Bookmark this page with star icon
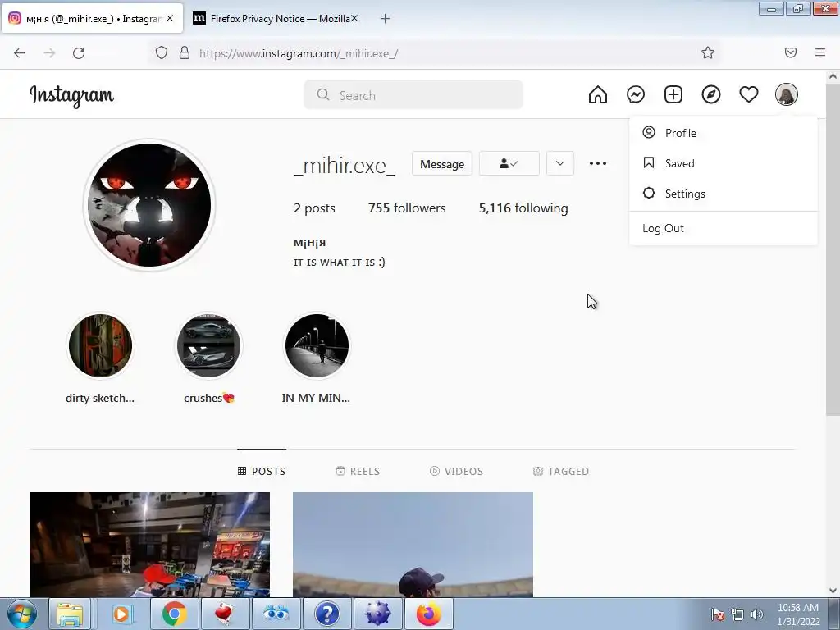This screenshot has height=630, width=840. point(708,52)
